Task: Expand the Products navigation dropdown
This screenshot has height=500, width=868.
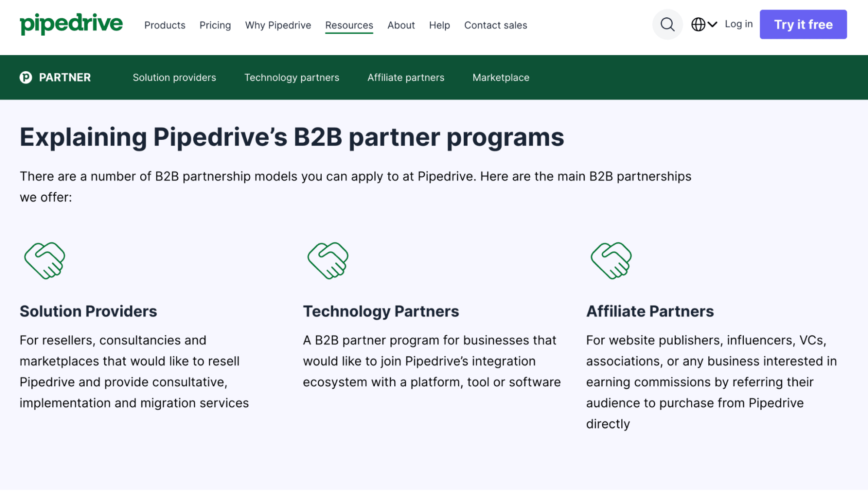Action: pos(165,25)
